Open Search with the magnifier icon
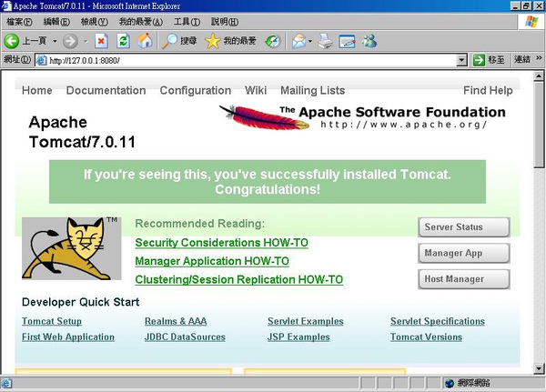Image resolution: width=546 pixels, height=392 pixels. coord(169,41)
